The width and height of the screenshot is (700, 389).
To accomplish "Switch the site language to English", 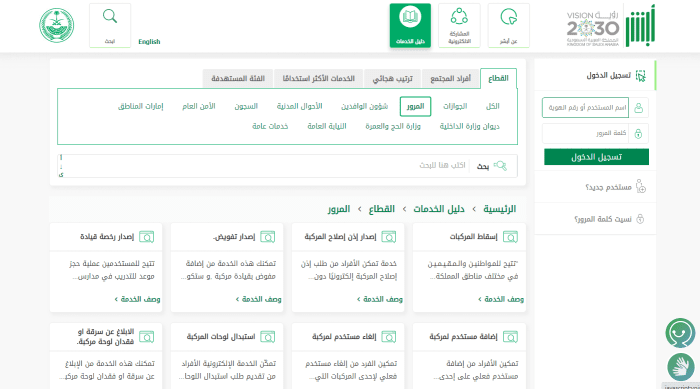I will pos(149,42).
